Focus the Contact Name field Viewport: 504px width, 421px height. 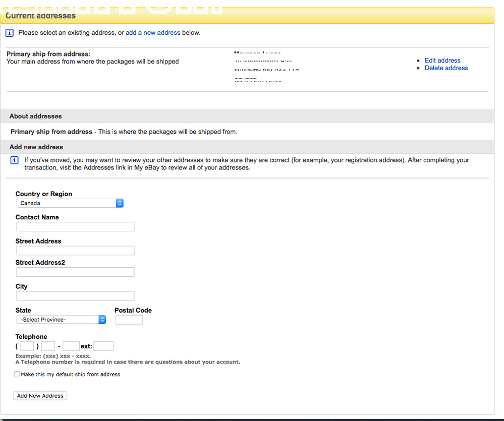(x=76, y=227)
